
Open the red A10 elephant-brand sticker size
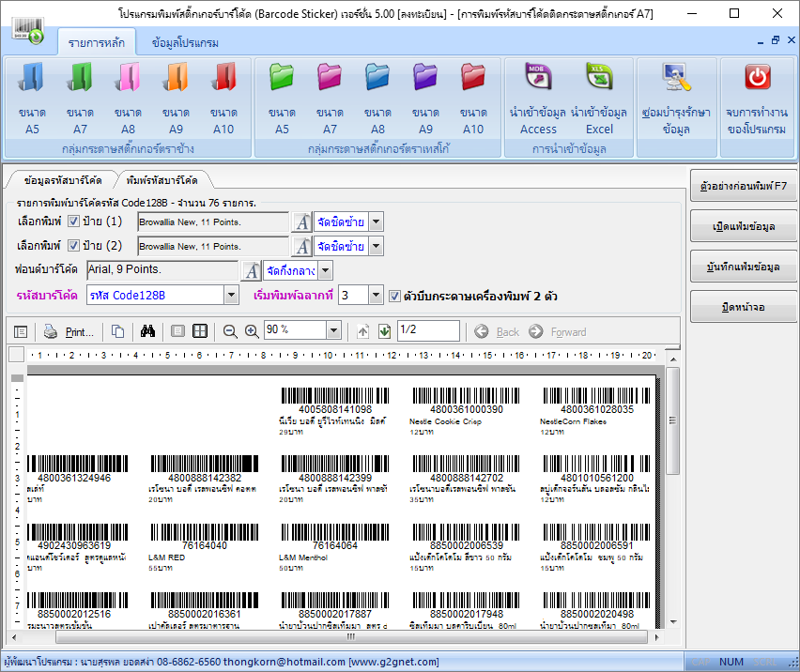coord(223,98)
